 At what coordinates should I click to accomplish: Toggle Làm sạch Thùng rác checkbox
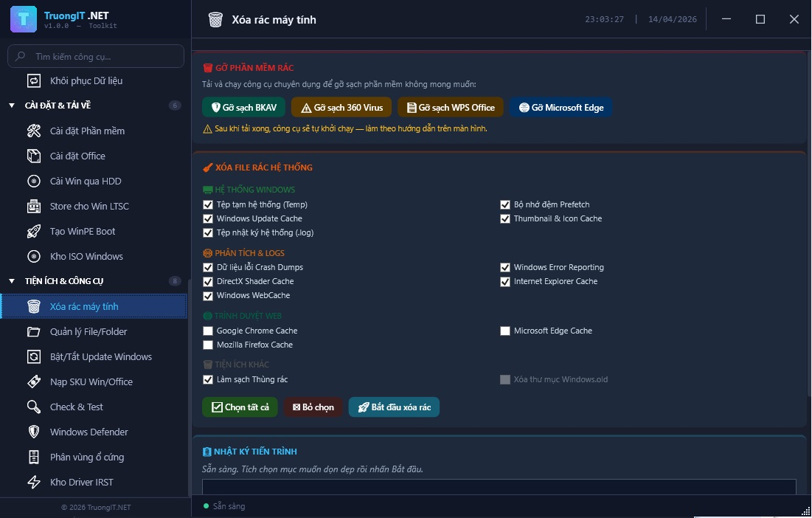[x=208, y=380]
